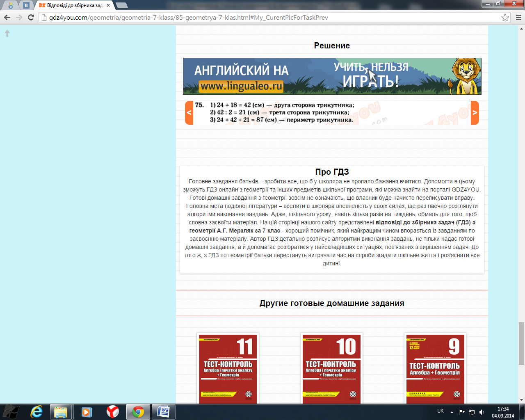
Task: Open the grade 10 Тест-контроль book cover
Action: coord(332,368)
